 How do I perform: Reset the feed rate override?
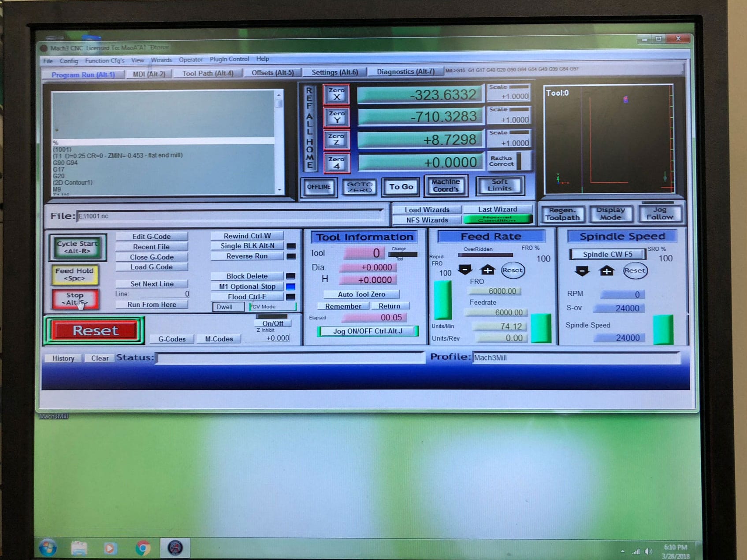click(x=513, y=270)
